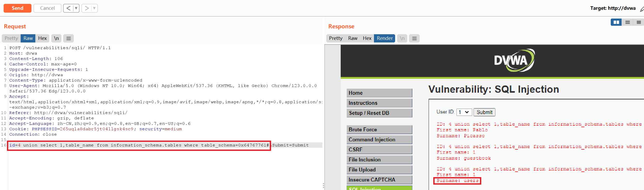The height and width of the screenshot is (190, 644).
Task: Open the Request panel hamburger options menu
Action: click(x=69, y=38)
